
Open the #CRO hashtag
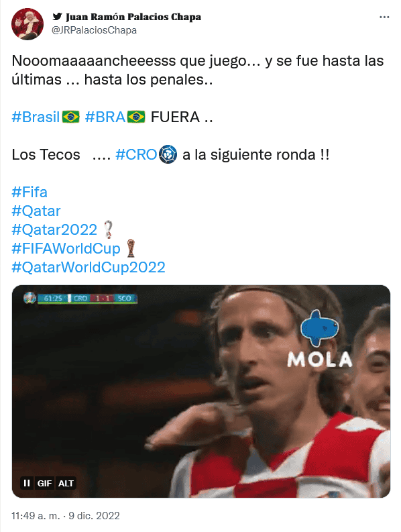click(136, 155)
